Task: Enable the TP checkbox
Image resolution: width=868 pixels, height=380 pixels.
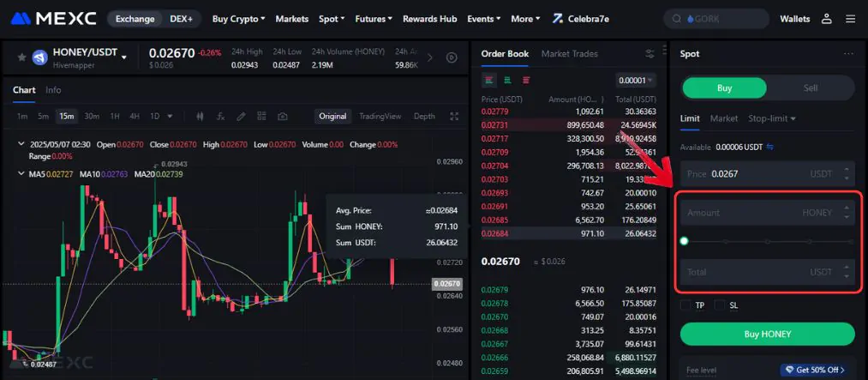Action: click(685, 305)
